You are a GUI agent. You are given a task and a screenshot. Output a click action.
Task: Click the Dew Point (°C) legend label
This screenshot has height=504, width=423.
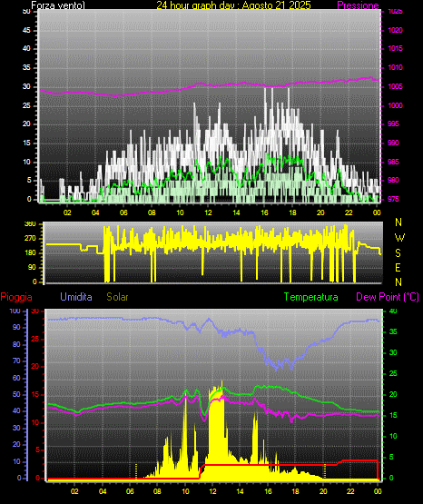click(x=388, y=297)
